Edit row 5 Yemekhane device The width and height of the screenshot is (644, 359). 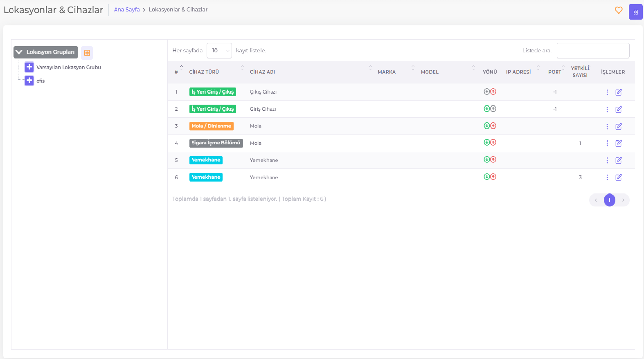pos(619,160)
